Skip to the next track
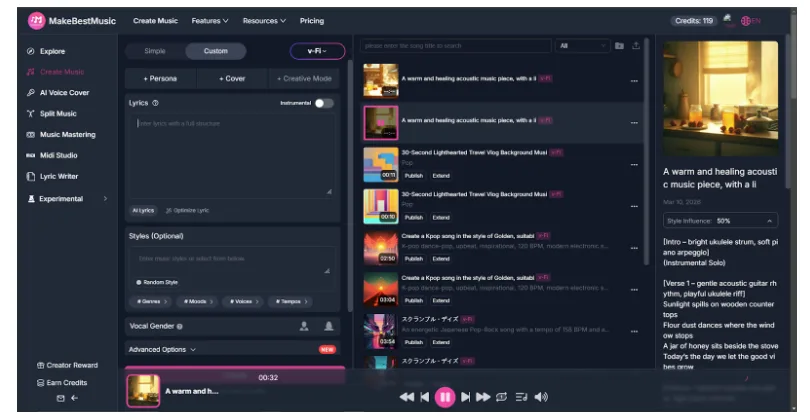 click(465, 397)
